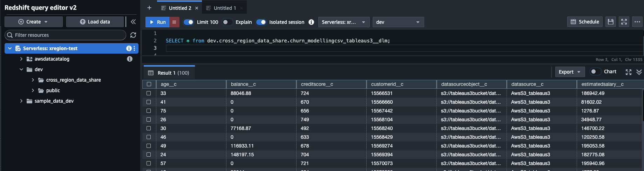Open the Serverless connection dropdown
This screenshot has width=644, height=171.
click(344, 22)
